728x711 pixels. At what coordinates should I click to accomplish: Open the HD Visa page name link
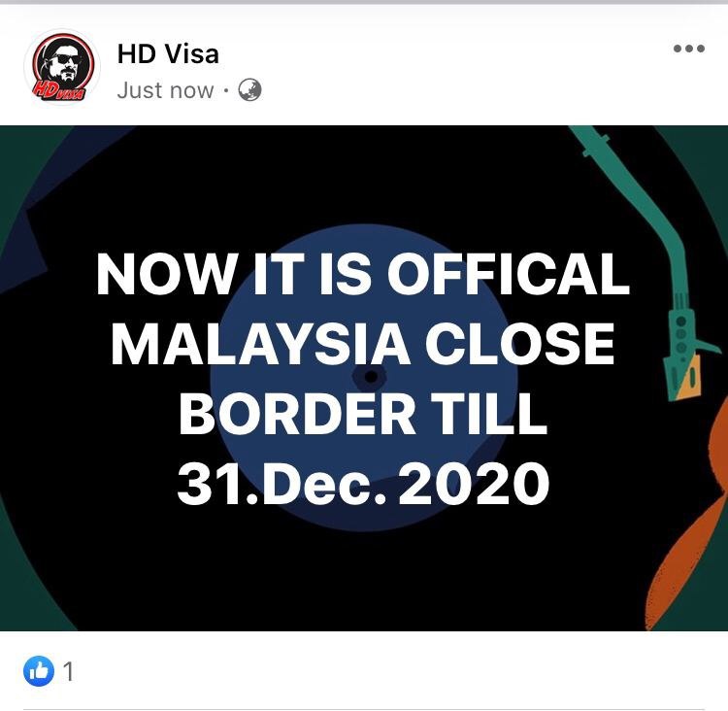pyautogui.click(x=168, y=53)
